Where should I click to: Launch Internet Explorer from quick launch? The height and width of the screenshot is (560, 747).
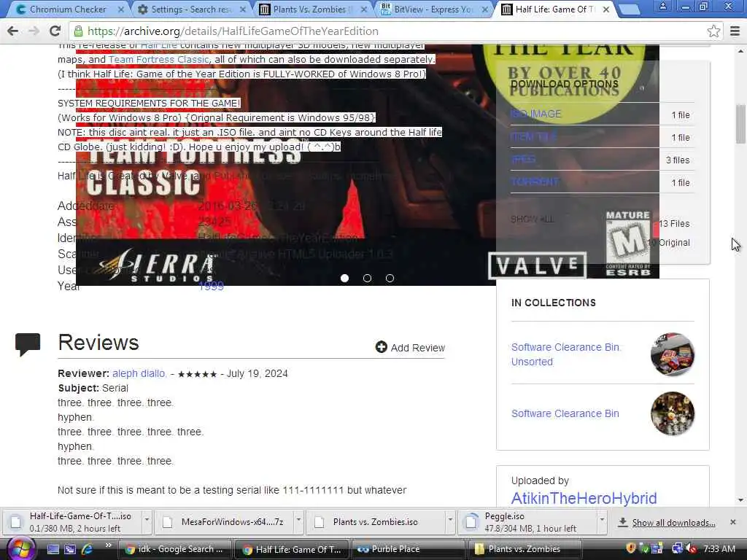pyautogui.click(x=88, y=549)
